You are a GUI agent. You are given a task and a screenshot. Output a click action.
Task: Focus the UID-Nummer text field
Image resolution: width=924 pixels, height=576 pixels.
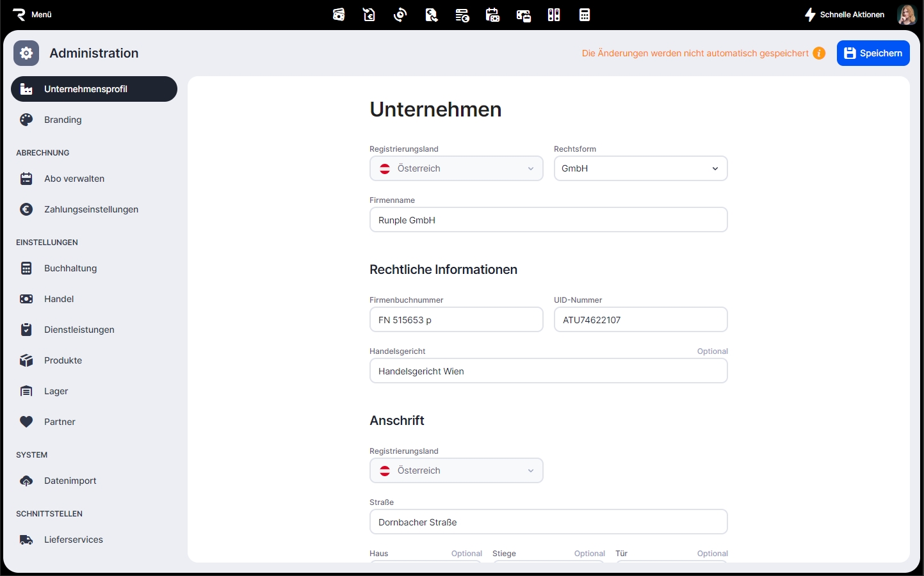640,320
